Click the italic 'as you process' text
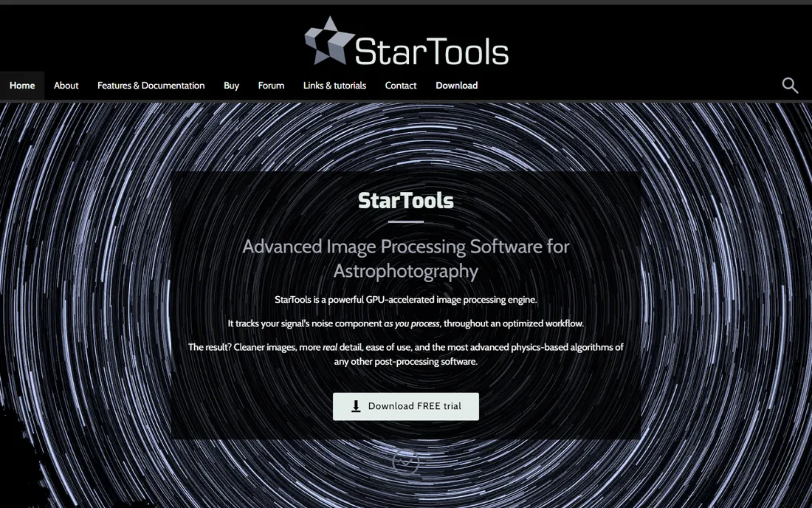The width and height of the screenshot is (812, 508). click(412, 323)
